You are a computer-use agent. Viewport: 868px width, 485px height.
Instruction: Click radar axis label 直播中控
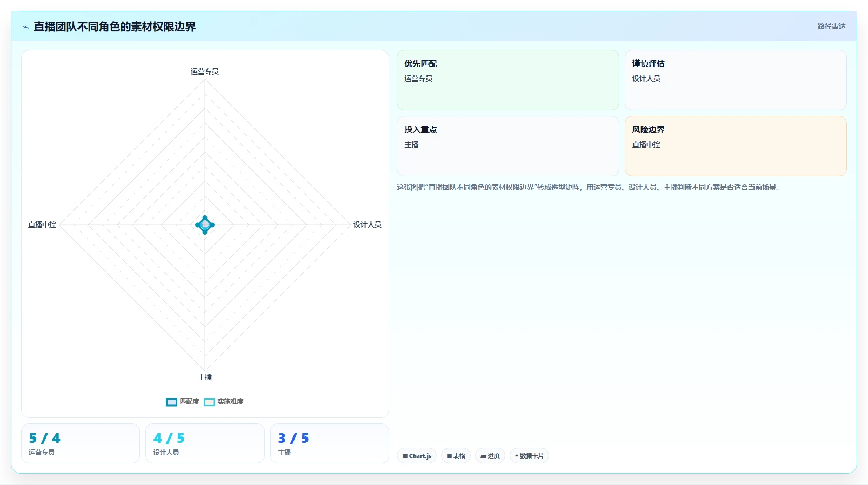[x=42, y=224]
